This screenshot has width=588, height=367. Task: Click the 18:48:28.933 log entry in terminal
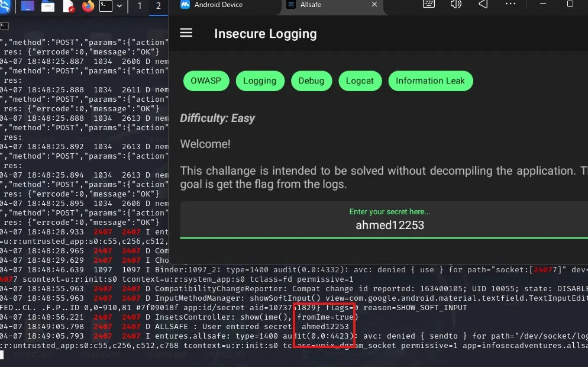tap(85, 232)
